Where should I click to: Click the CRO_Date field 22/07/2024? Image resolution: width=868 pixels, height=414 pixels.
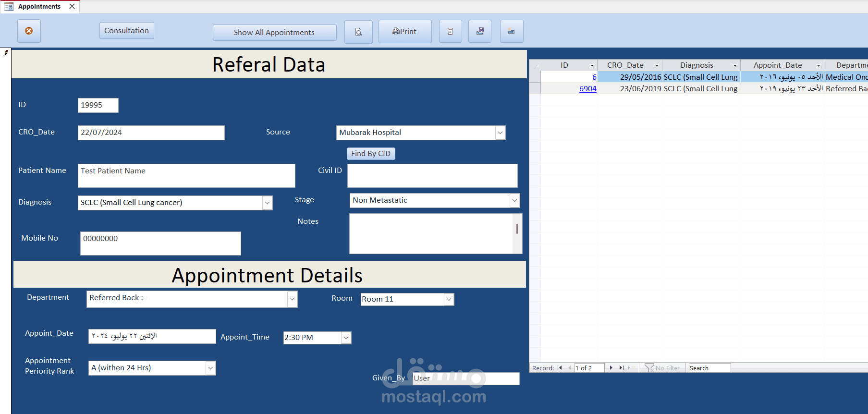click(x=151, y=133)
